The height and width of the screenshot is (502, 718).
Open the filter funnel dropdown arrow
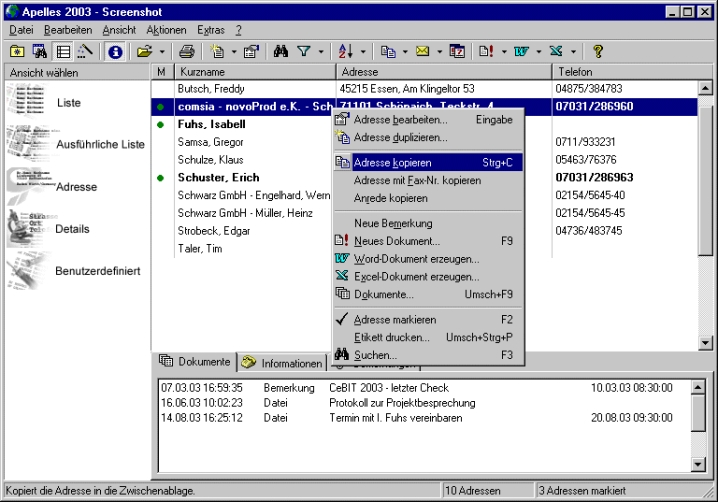click(x=321, y=51)
